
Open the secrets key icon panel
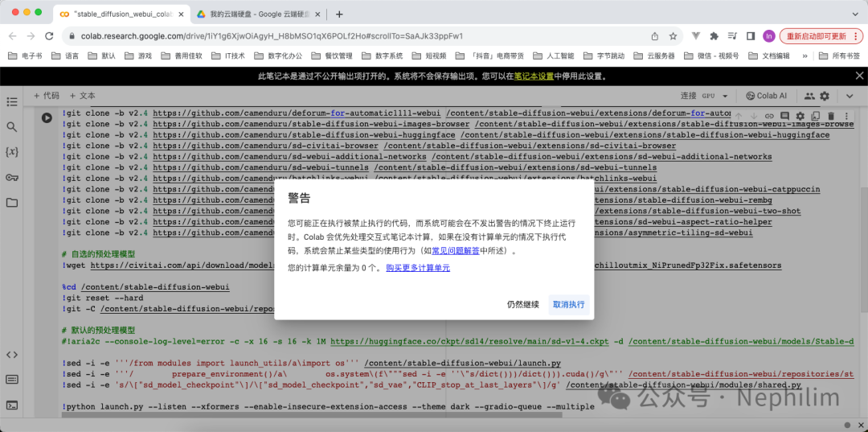point(11,177)
